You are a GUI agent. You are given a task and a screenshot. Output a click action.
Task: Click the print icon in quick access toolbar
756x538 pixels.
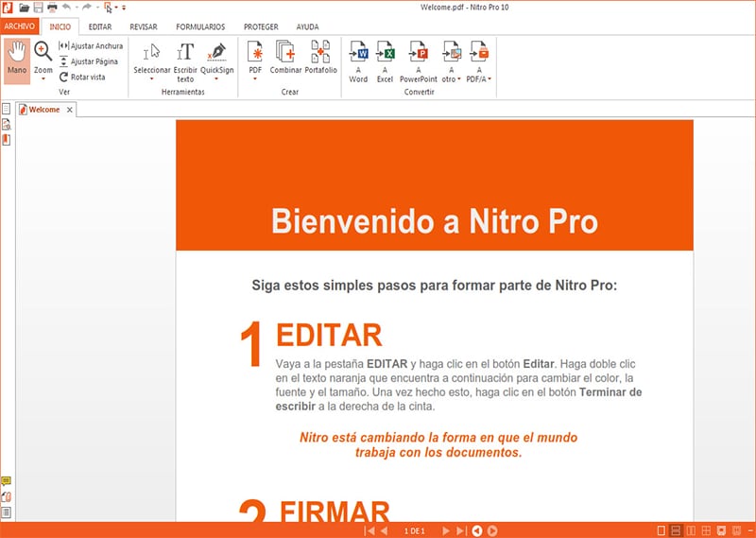(x=52, y=7)
